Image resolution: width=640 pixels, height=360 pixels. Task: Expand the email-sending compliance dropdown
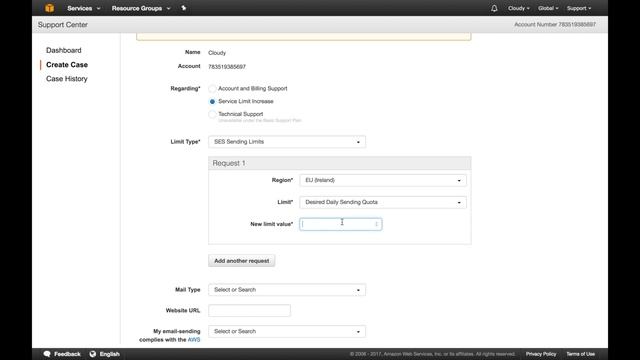pos(287,331)
